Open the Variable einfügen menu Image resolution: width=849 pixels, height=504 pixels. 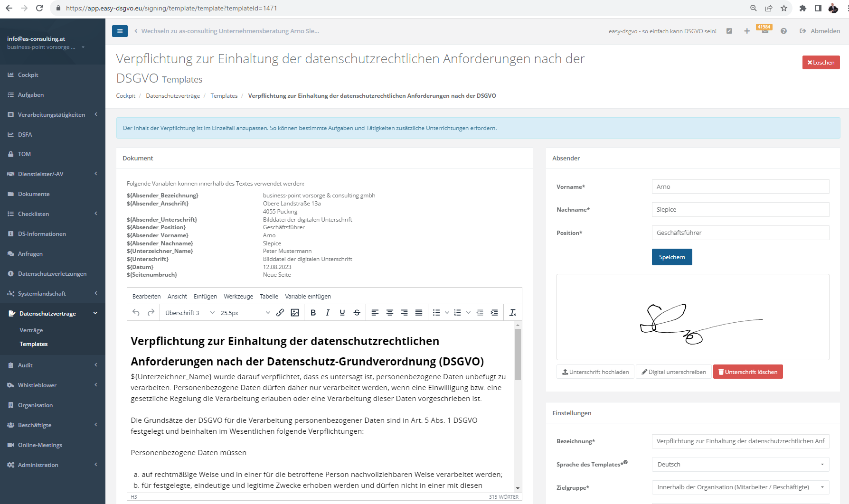click(x=308, y=296)
